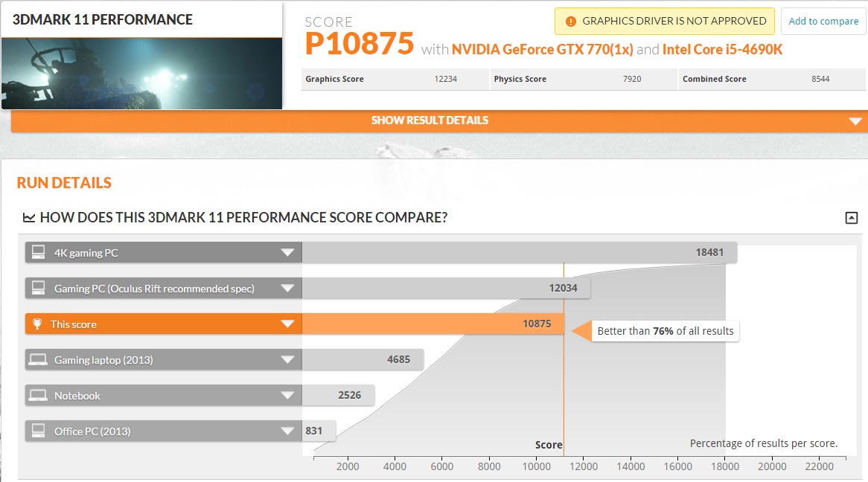Click the 2526 score value

tap(349, 395)
